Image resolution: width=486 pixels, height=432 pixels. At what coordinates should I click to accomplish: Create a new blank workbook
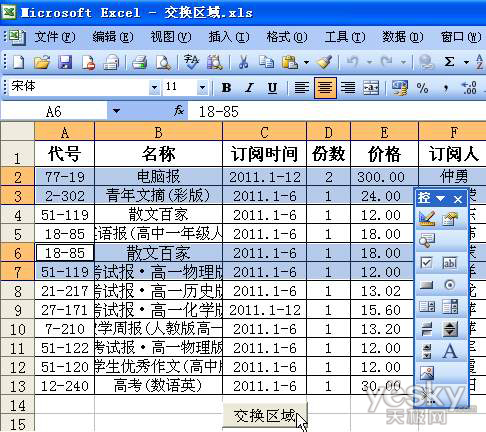pyautogui.click(x=18, y=62)
